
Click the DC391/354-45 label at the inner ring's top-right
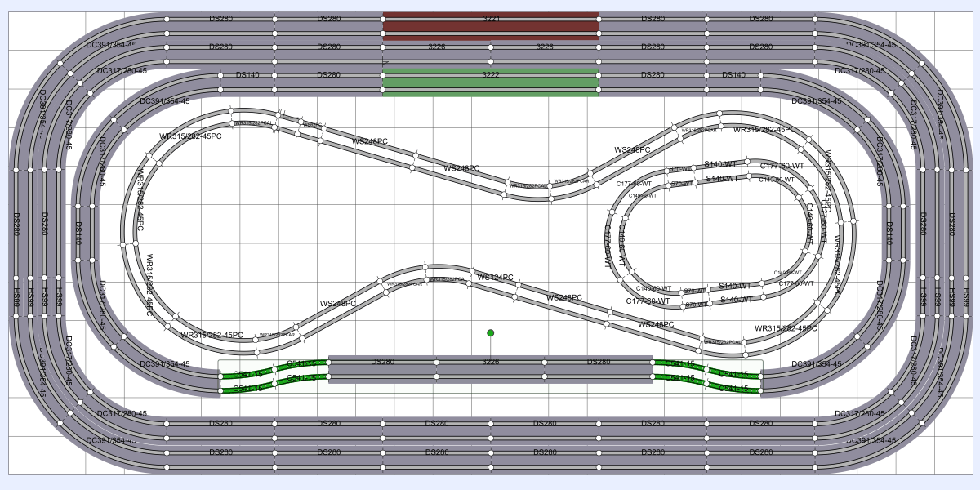pos(817,101)
